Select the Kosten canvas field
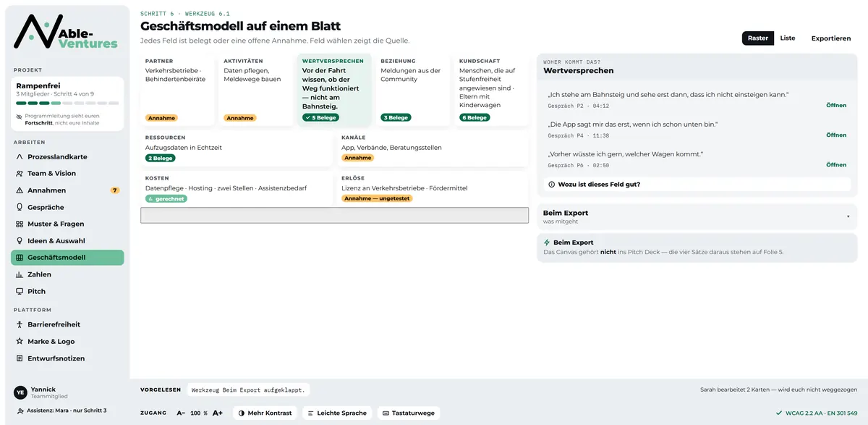Screen dimensions: 868x425 (237, 189)
